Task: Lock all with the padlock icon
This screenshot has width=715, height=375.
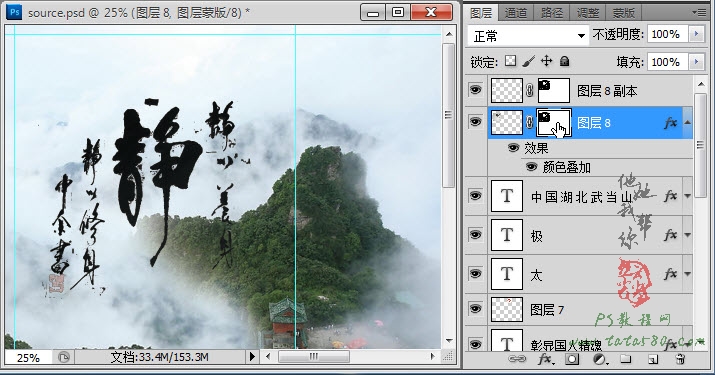Action: click(565, 61)
